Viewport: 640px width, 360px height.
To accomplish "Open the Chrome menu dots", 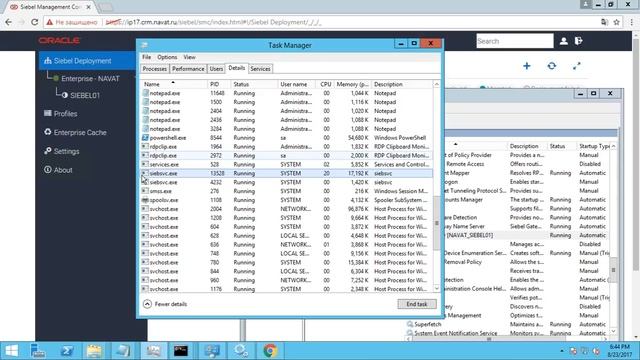I will click(x=631, y=22).
